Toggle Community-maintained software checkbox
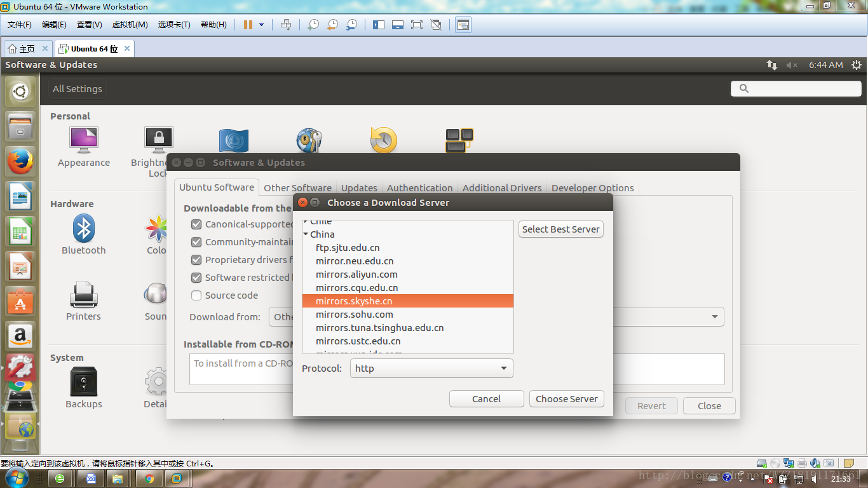 [x=196, y=242]
